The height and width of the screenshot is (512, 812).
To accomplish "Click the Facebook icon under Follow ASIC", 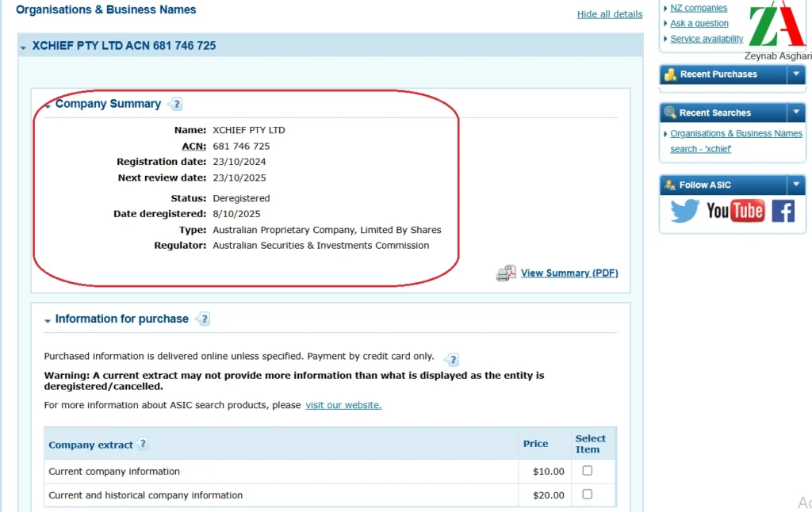I will click(783, 211).
